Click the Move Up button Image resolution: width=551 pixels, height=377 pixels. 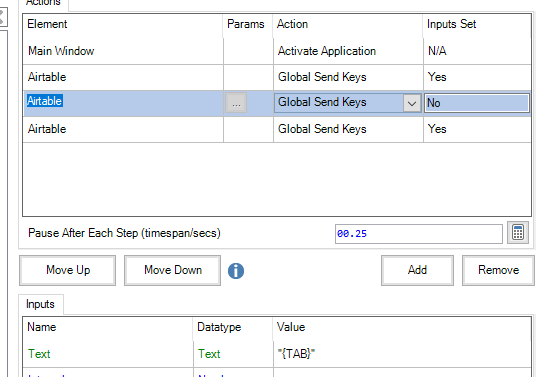[67, 270]
